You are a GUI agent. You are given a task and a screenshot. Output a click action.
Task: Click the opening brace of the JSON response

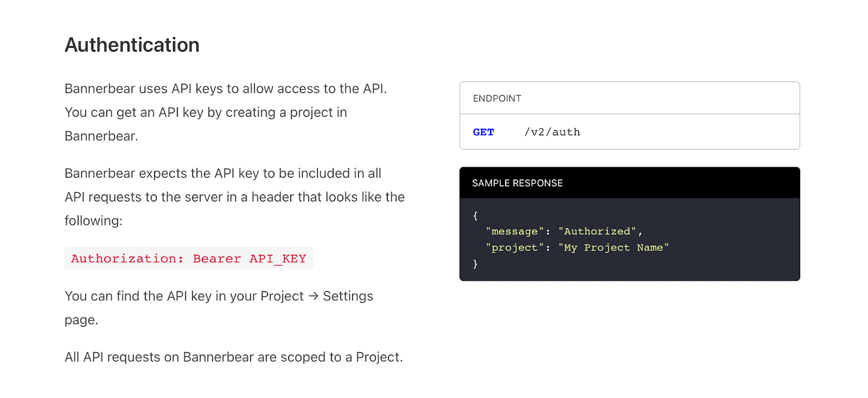coord(475,216)
